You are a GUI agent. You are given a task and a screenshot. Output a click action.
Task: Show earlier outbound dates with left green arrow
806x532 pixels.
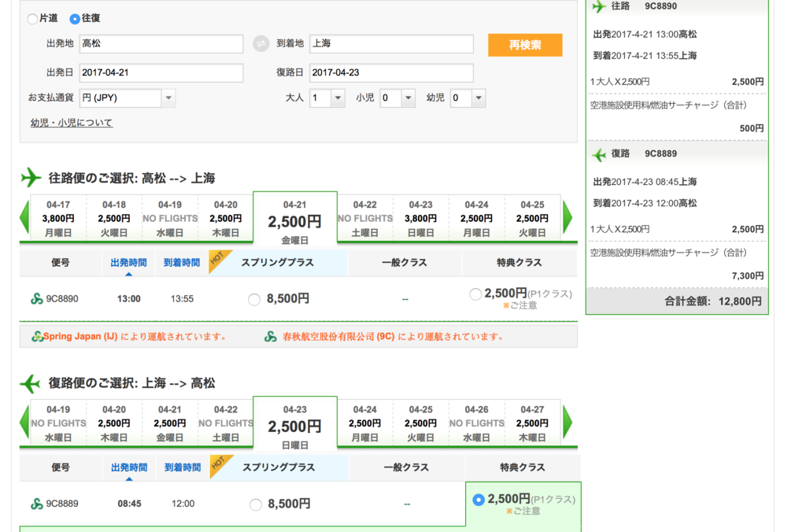coord(24,218)
